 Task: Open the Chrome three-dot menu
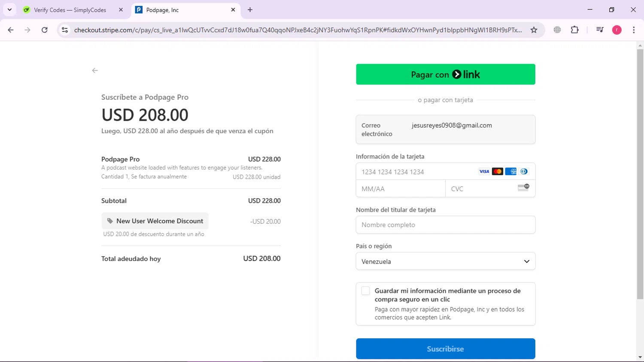click(x=634, y=30)
